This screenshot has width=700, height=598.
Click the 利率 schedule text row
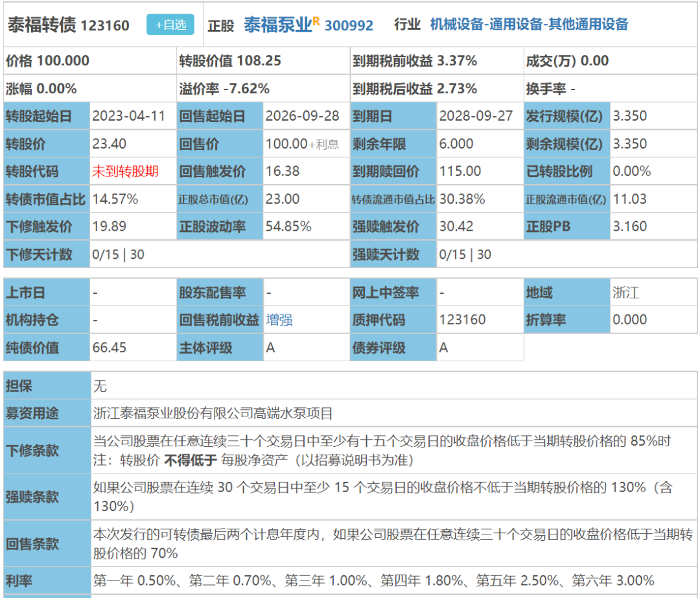point(374,580)
